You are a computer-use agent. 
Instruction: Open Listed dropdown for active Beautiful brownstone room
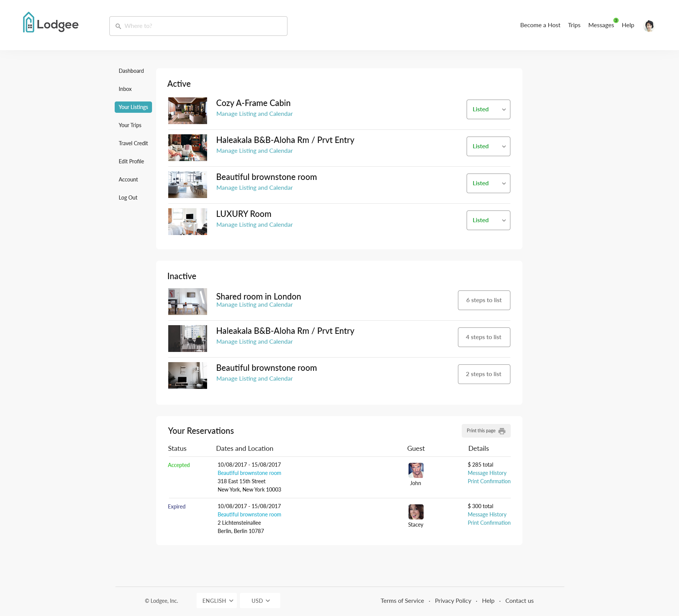point(488,183)
